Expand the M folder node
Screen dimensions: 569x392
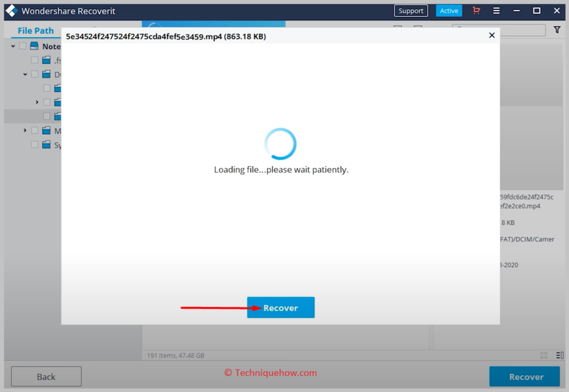[25, 130]
